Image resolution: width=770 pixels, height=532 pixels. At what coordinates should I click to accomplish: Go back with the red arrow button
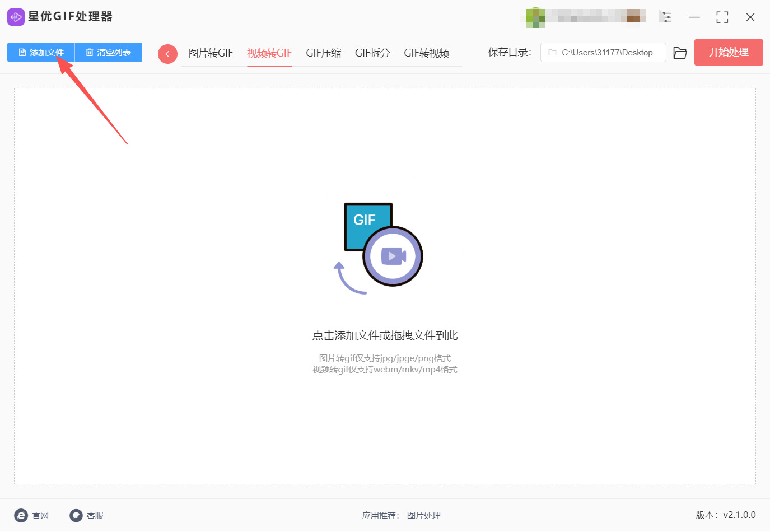coord(167,54)
